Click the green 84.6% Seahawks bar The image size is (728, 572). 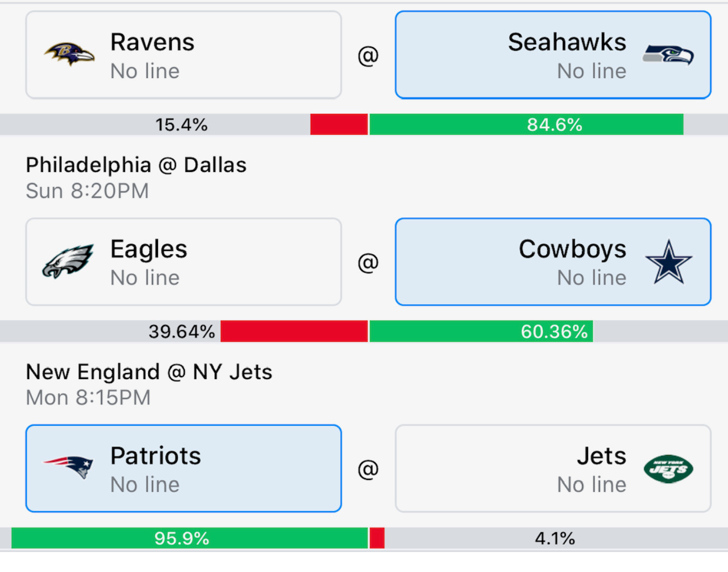tap(527, 125)
